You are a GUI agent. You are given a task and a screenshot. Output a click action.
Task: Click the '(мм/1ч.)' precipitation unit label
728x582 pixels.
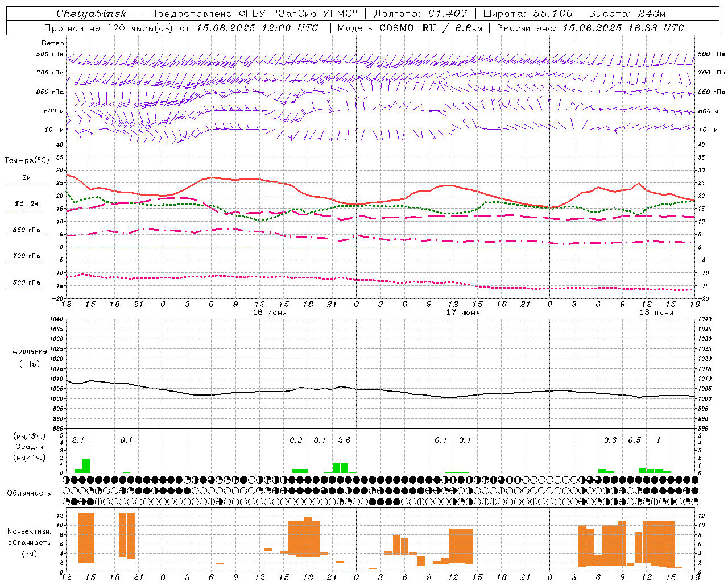(x=30, y=458)
